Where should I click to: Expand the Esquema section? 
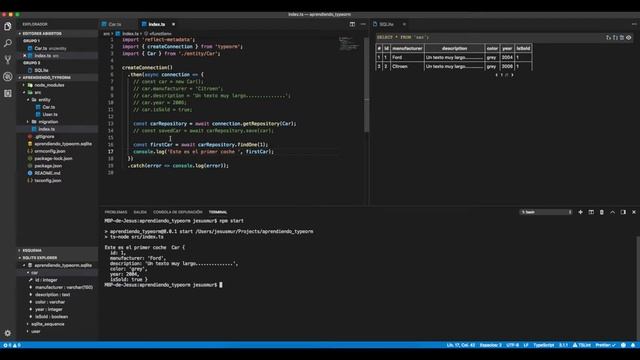[x=57, y=250]
